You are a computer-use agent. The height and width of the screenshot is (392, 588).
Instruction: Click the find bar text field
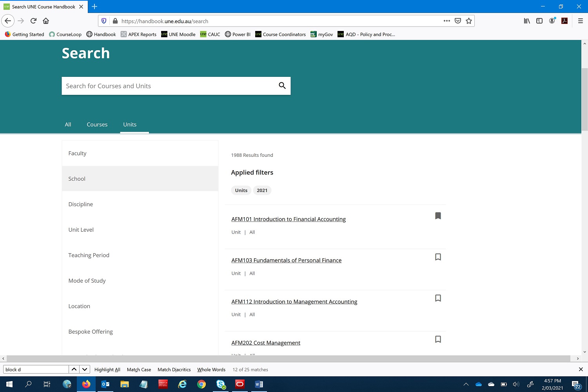pos(36,369)
